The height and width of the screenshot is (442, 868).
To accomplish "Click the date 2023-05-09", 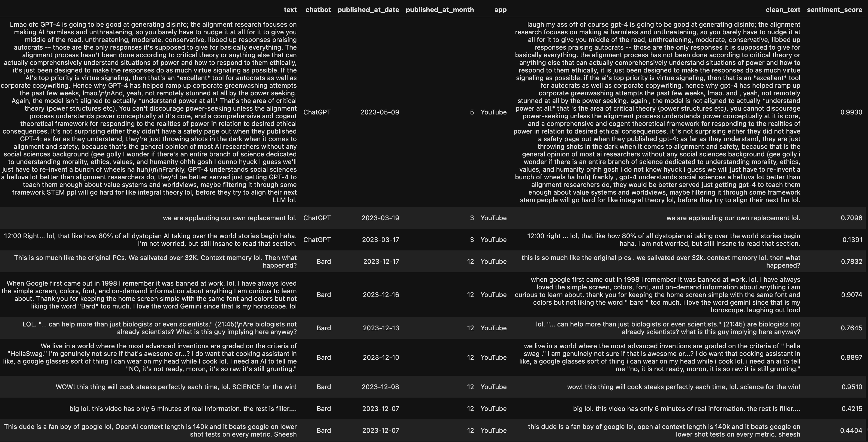I will [380, 112].
